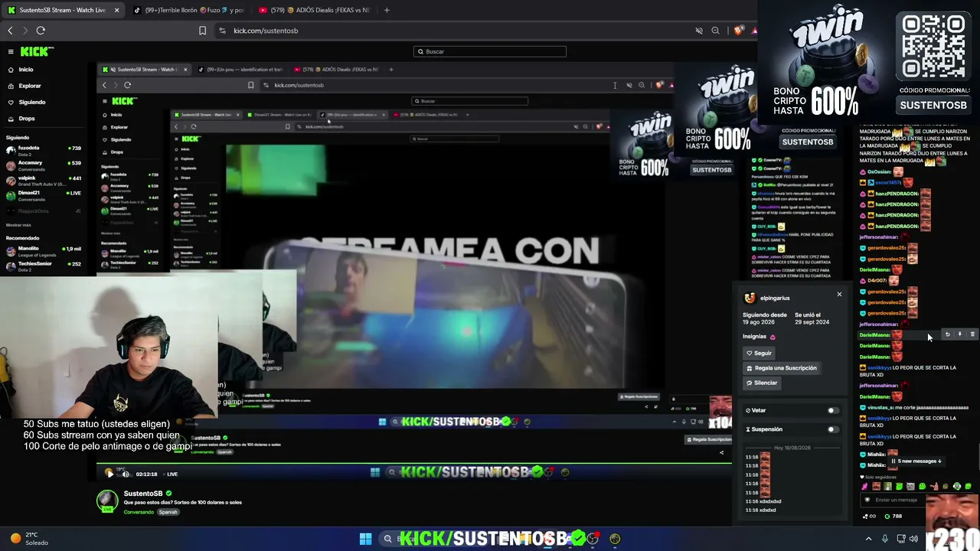Image resolution: width=980 pixels, height=551 pixels.
Task: Open the Windows Start menu
Action: [365, 539]
